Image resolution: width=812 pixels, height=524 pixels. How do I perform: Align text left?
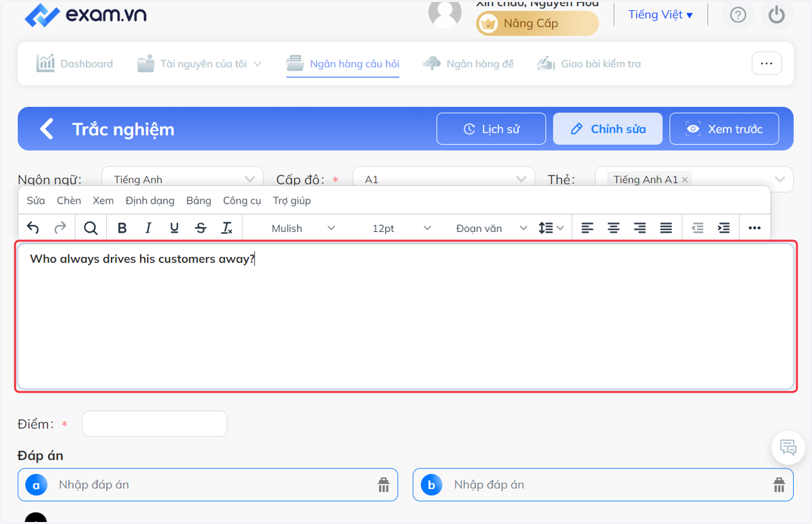[x=587, y=228]
